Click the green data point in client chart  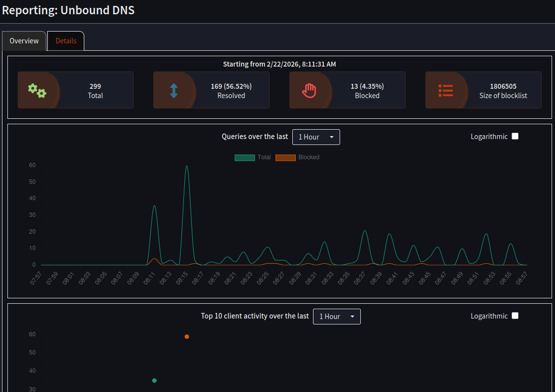point(154,381)
